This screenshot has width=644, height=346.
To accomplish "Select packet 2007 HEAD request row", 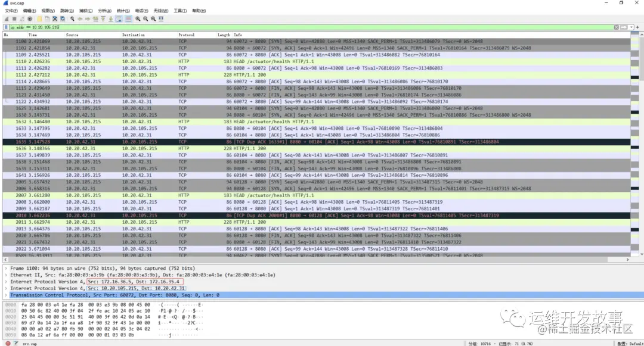I will click(317, 195).
